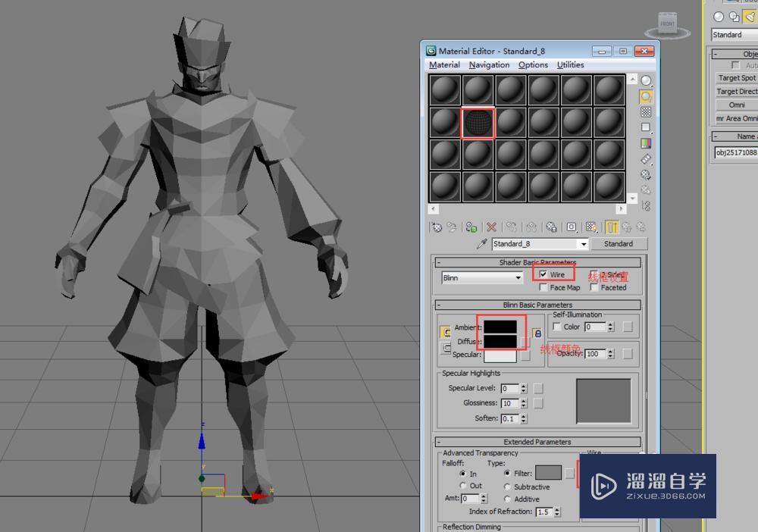The image size is (758, 532).
Task: Enable the Faceted checkbox
Action: pyautogui.click(x=594, y=287)
